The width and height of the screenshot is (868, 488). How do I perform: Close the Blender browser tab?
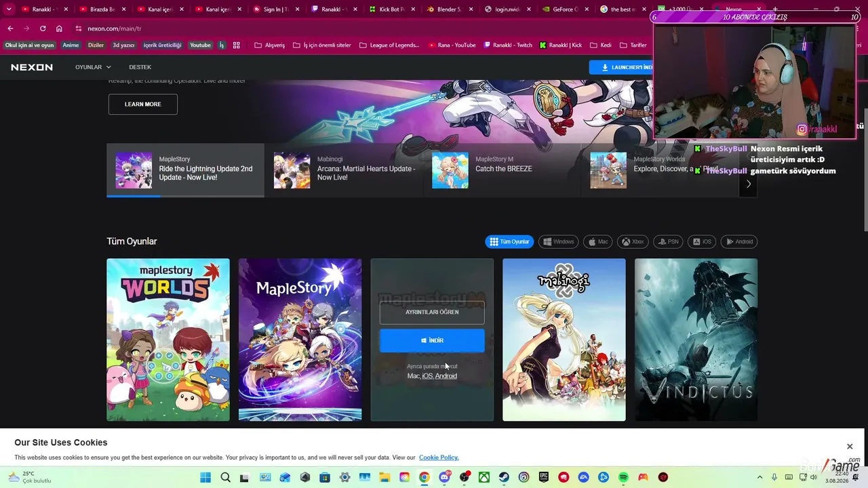click(471, 9)
